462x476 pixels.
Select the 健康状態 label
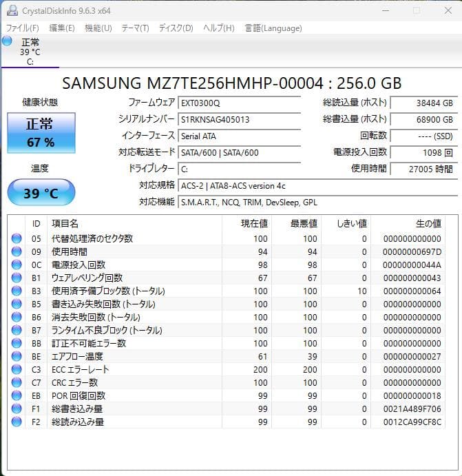[x=40, y=103]
